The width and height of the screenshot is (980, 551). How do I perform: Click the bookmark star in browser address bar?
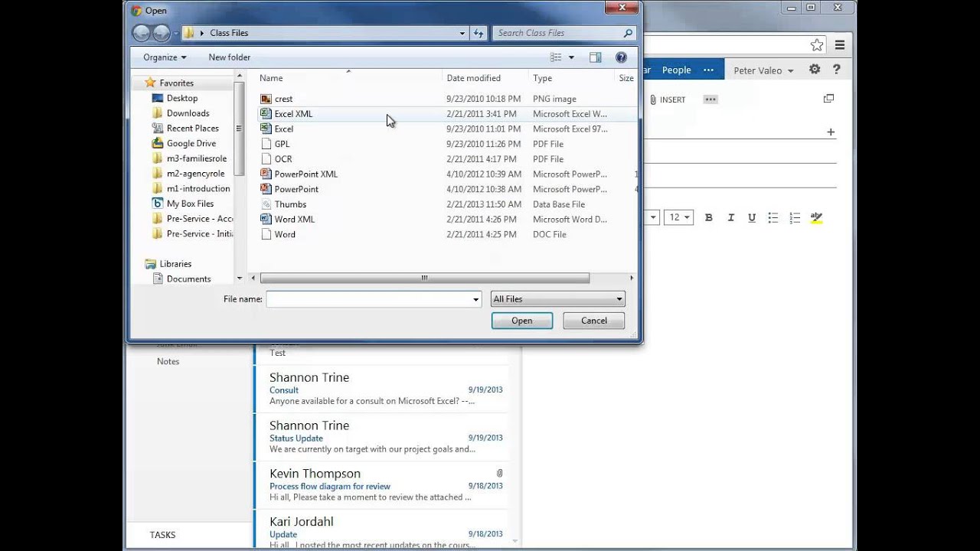coord(817,45)
